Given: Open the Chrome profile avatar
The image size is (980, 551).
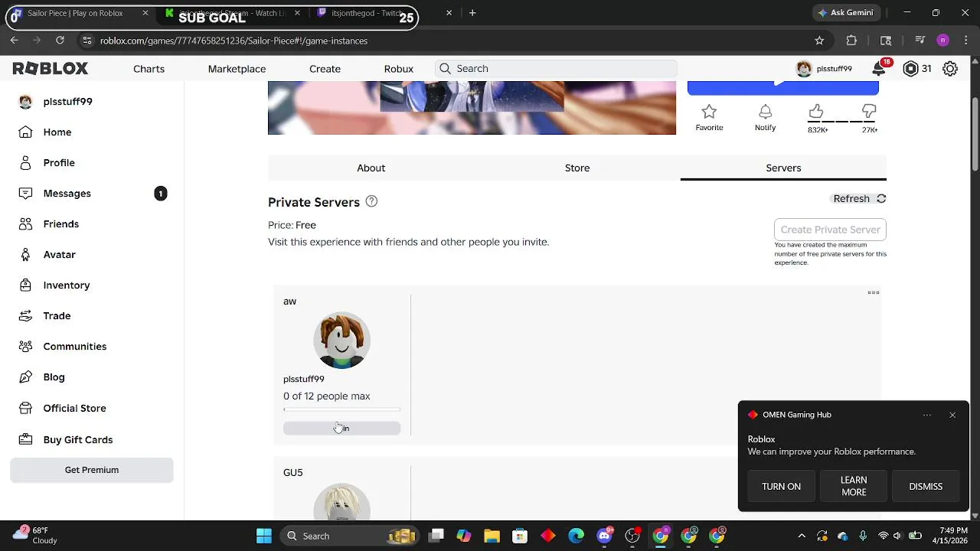Looking at the screenshot, I should [942, 41].
